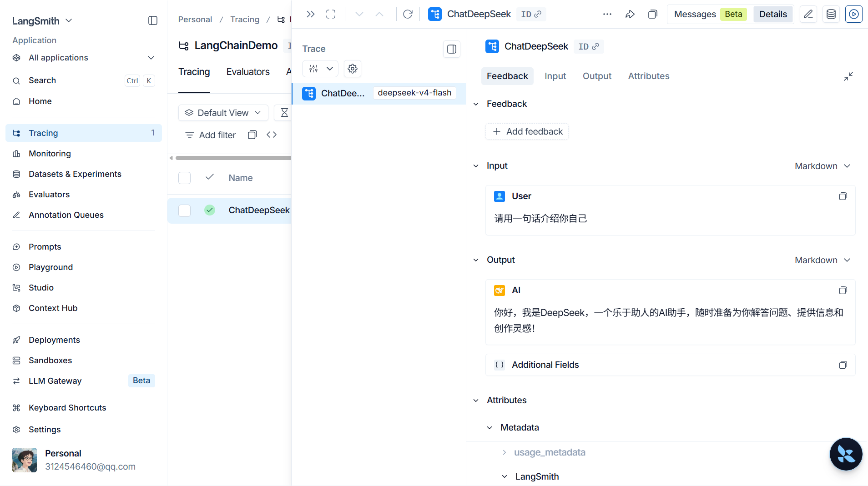The height and width of the screenshot is (486, 868).
Task: Switch to the Attributes tab
Action: click(648, 76)
